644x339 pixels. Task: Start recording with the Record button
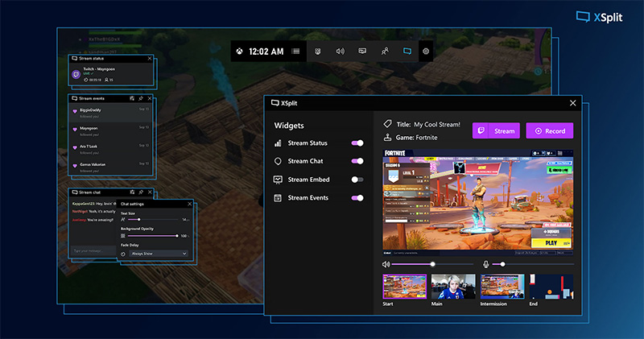[x=549, y=130]
